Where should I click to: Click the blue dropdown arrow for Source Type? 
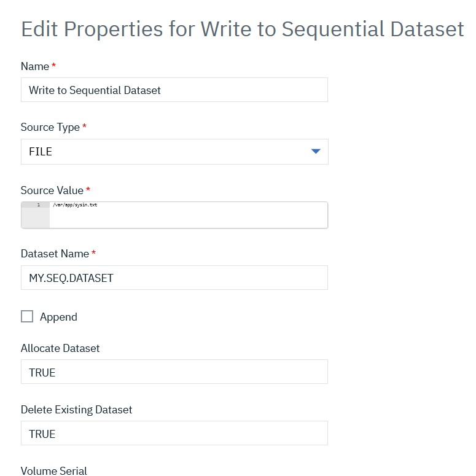316,152
